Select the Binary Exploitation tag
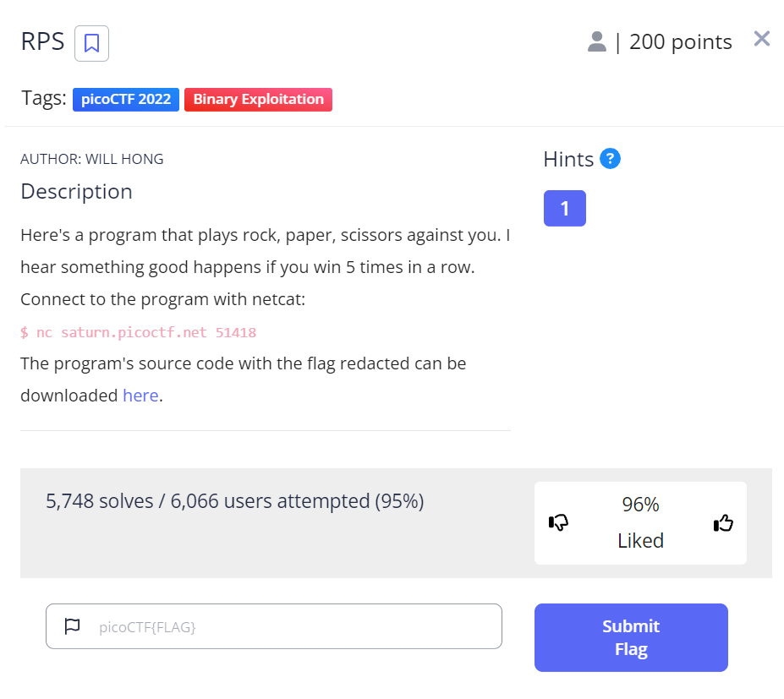Screen dimensions: 784x699 pos(258,100)
